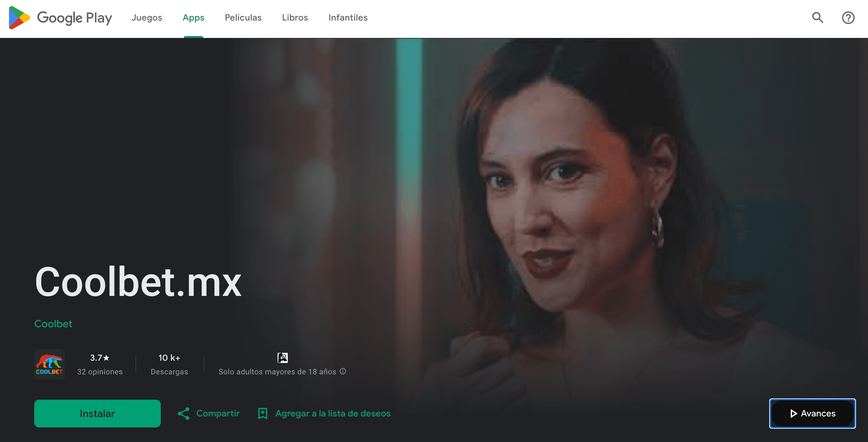Open the Peliculas menu item
This screenshot has height=442, width=868.
pos(243,17)
